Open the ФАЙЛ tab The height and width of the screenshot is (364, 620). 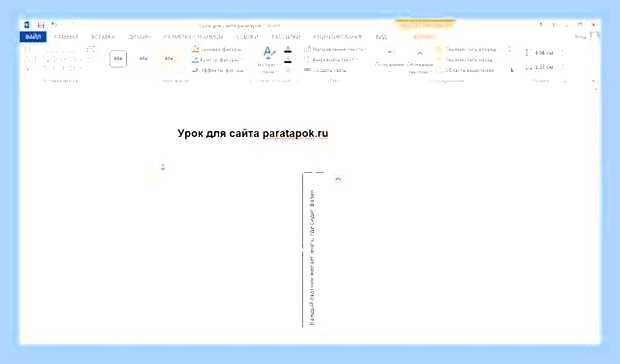[33, 37]
